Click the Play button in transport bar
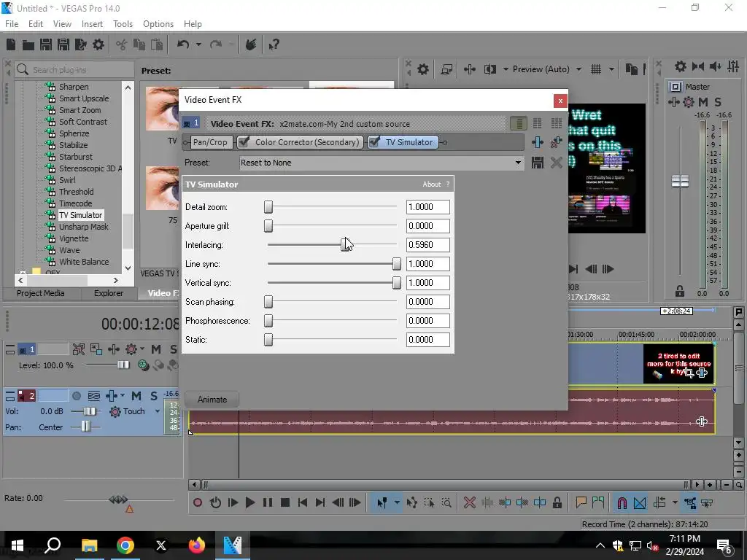This screenshot has width=747, height=560. pos(249,502)
